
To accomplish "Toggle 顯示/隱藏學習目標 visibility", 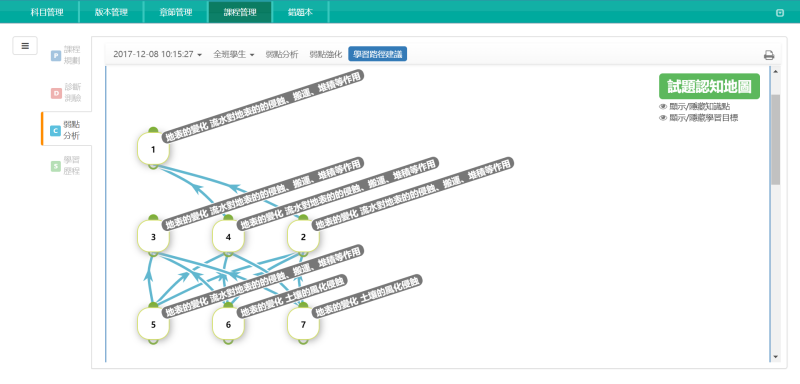I will [x=698, y=118].
